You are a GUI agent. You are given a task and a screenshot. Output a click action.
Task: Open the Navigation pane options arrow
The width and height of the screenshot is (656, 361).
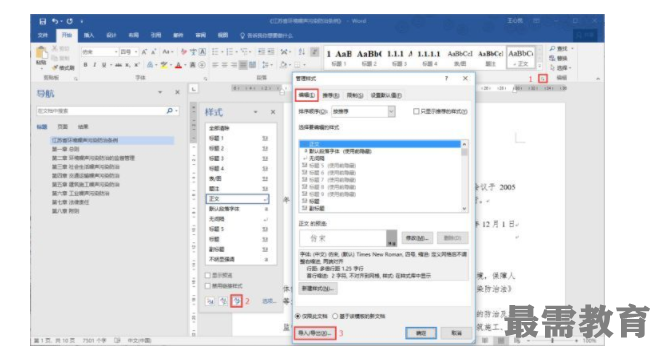pyautogui.click(x=160, y=92)
